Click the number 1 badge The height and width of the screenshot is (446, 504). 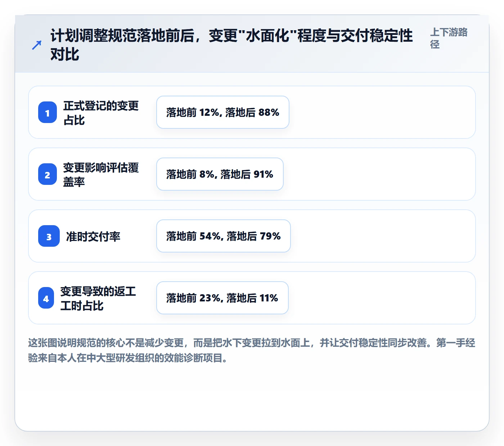tap(48, 112)
